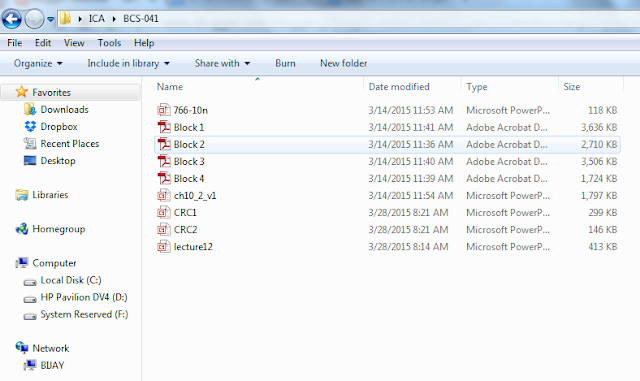Open Downloads in the sidebar
Screen dimensions: 640x381
64,109
